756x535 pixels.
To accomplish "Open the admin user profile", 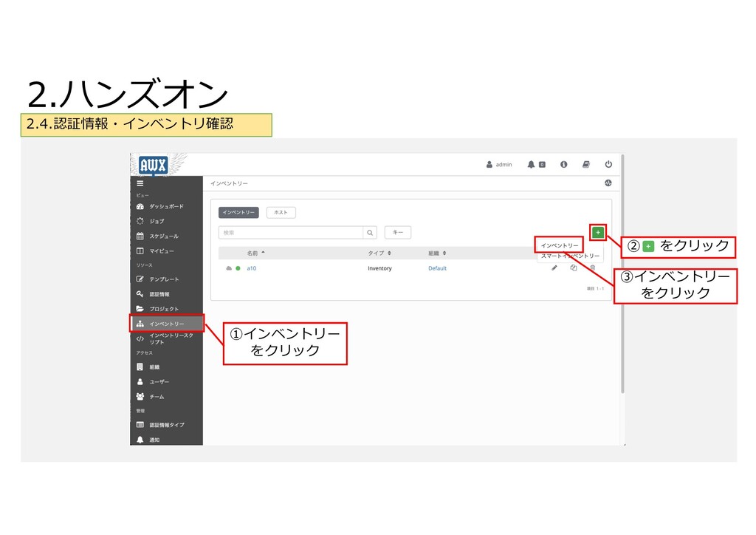I will (x=499, y=165).
